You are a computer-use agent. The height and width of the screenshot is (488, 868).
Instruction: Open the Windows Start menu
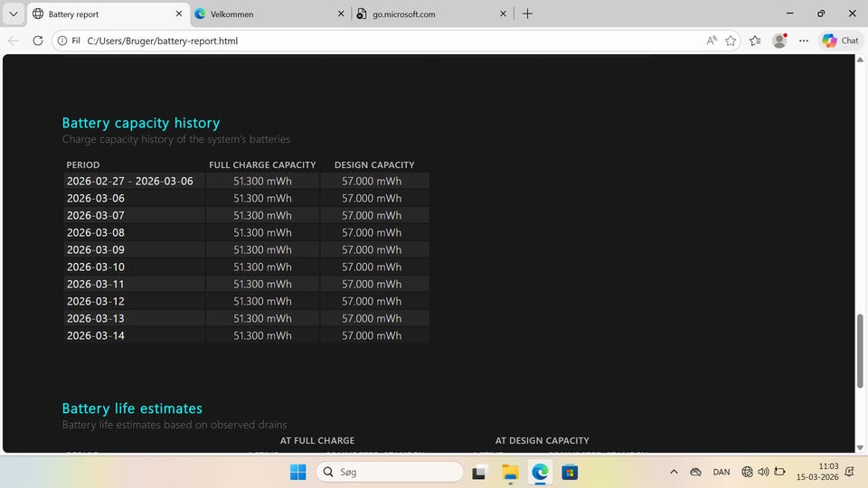pyautogui.click(x=297, y=472)
